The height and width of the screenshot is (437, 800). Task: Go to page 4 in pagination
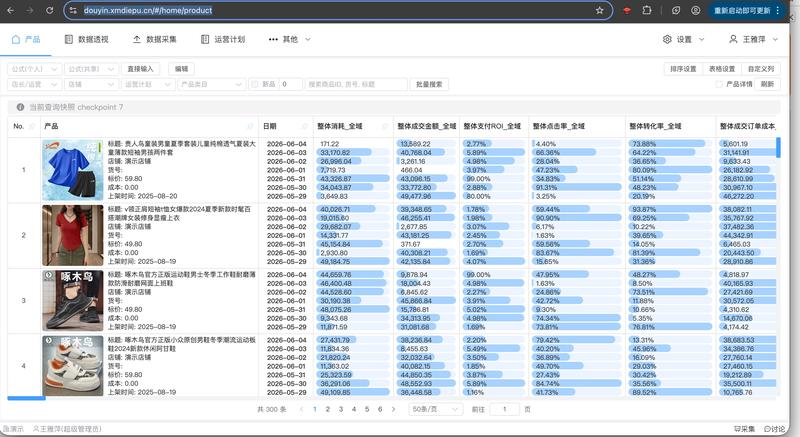[354, 409]
